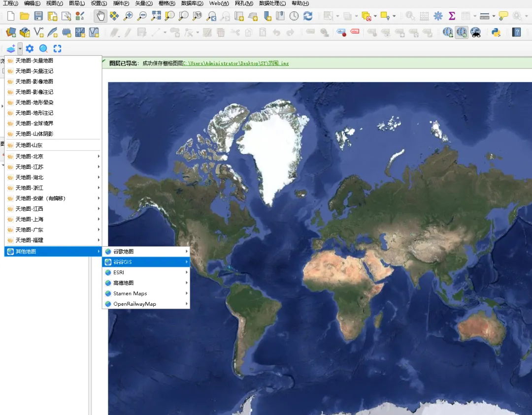This screenshot has height=415, width=532.
Task: Refresh the map canvas with blue arrows icon
Action: (308, 16)
